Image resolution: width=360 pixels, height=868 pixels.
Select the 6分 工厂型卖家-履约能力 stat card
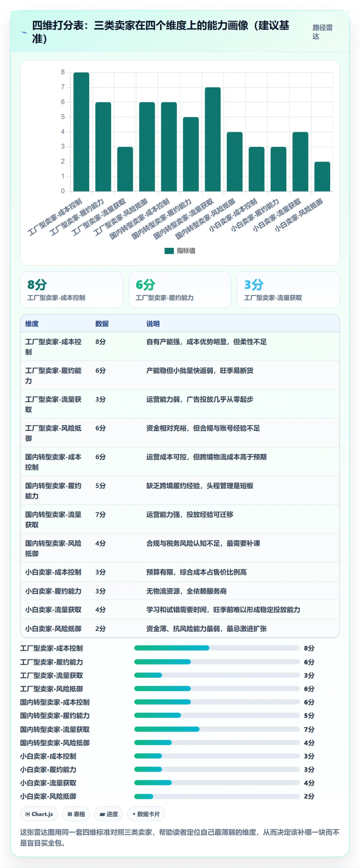pyautogui.click(x=180, y=290)
